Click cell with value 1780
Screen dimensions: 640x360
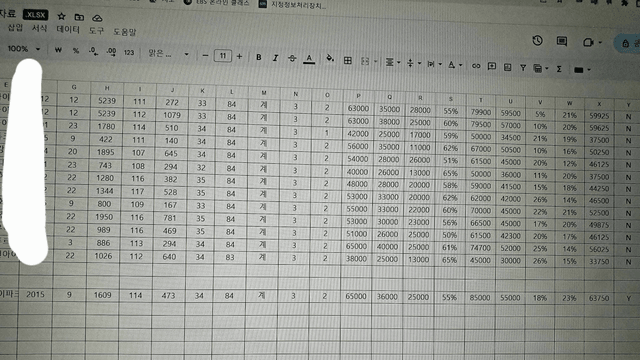pos(107,126)
